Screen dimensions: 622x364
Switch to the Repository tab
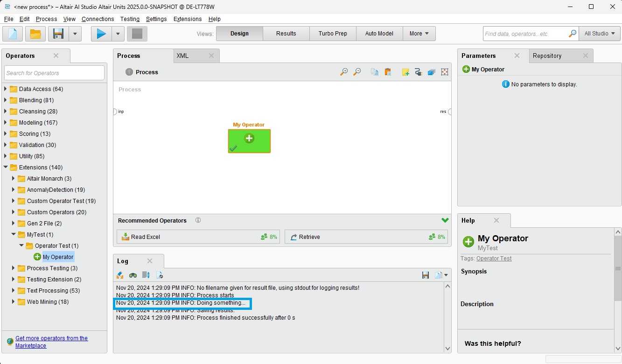tap(547, 56)
